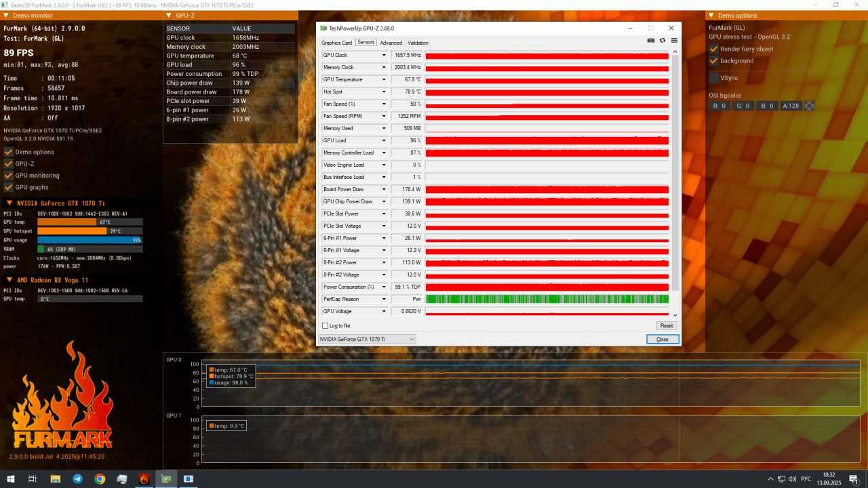Viewport: 868px width, 488px height.
Task: Collapse the Demo options panel
Action: 711,15
